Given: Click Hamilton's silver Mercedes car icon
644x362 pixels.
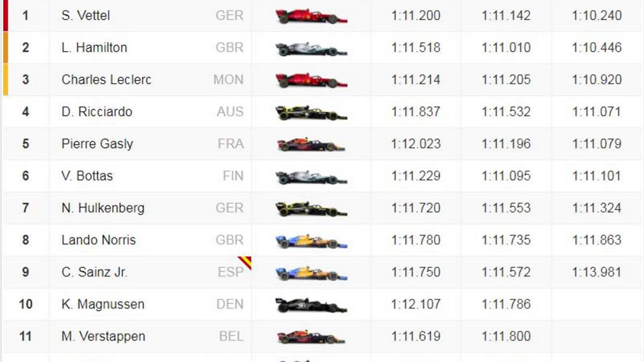Looking at the screenshot, I should 311,48.
